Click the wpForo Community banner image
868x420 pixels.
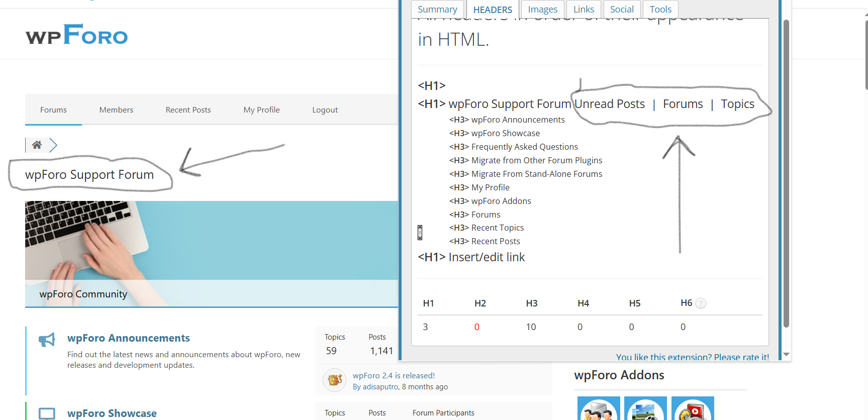tap(212, 254)
